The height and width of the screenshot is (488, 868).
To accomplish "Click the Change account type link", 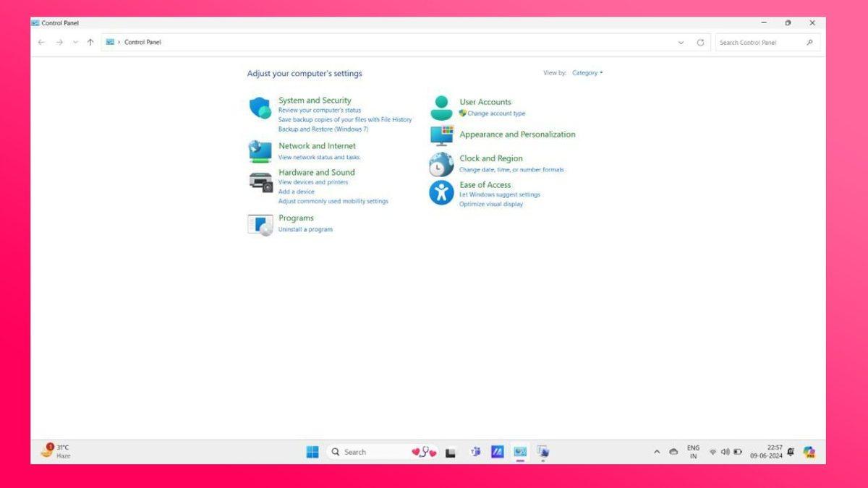I will point(496,113).
